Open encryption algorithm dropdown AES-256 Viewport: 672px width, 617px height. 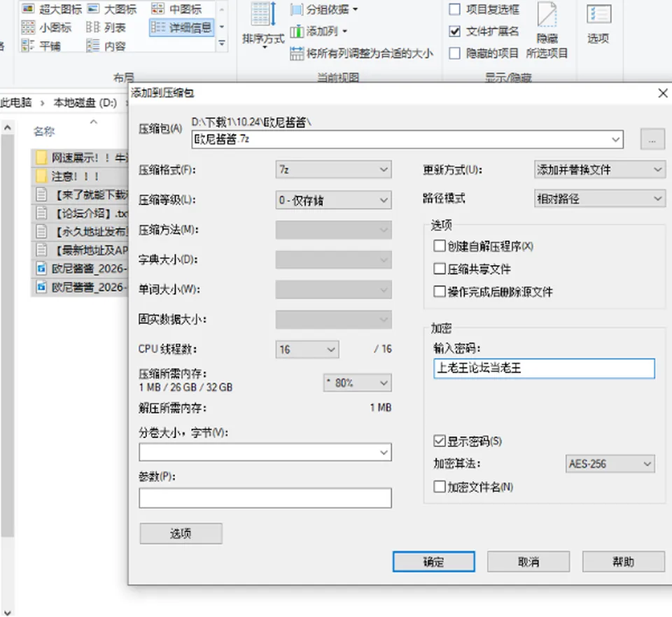coord(610,464)
